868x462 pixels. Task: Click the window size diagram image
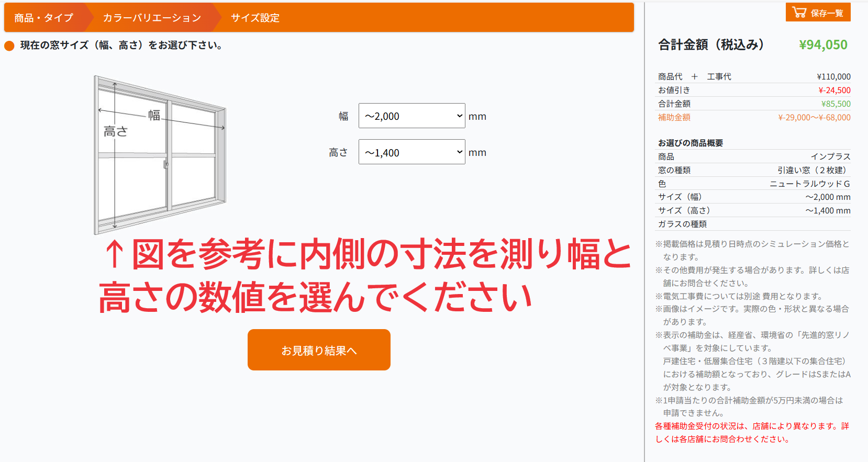pos(160,155)
